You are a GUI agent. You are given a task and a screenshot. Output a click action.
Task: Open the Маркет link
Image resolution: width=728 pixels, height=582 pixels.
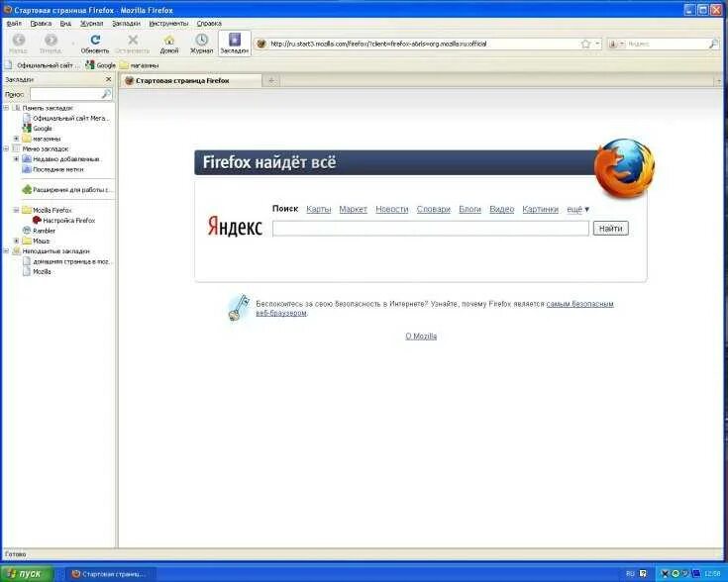pyautogui.click(x=353, y=209)
